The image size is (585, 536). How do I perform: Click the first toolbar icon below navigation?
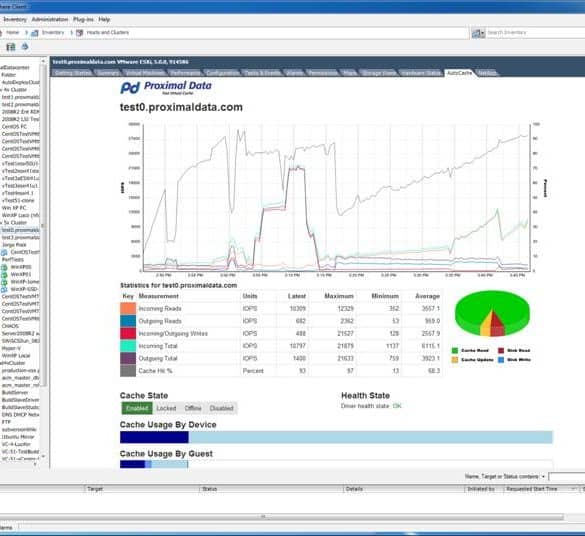pos(11,47)
